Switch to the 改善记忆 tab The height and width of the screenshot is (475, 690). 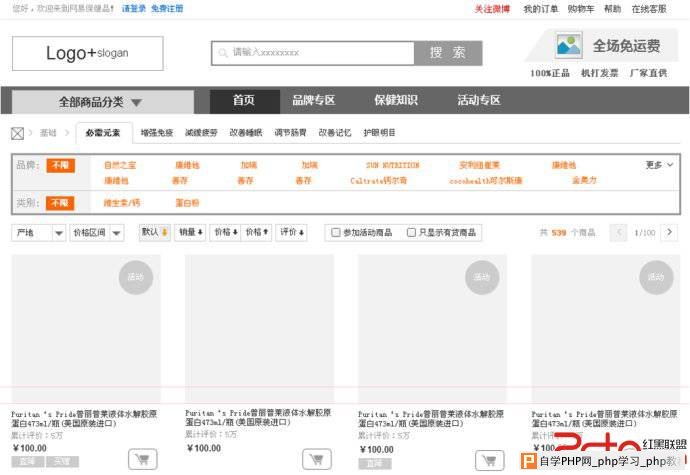pyautogui.click(x=334, y=133)
